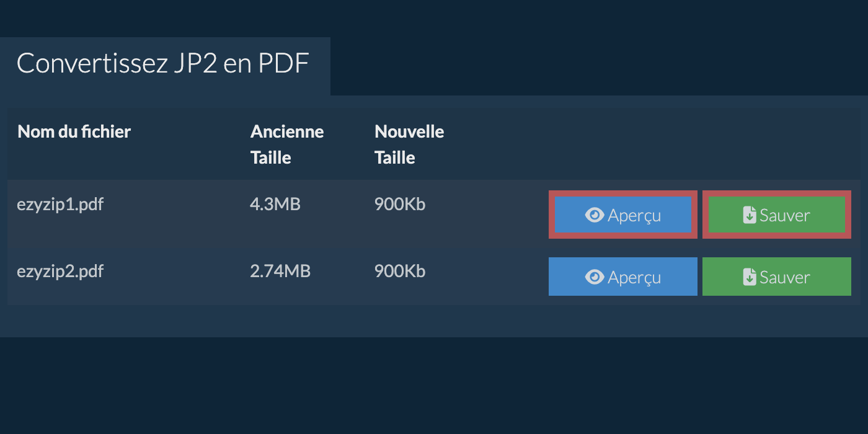Screen dimensions: 868x434
Task: Click the "Nouvelle Taille" column header
Action: [409, 144]
